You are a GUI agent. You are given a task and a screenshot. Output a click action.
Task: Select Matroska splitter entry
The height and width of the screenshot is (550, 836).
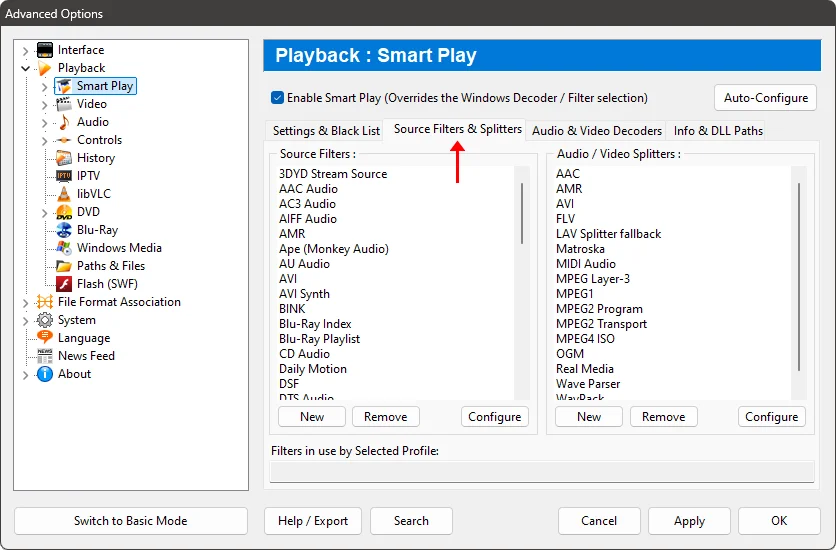click(x=580, y=249)
